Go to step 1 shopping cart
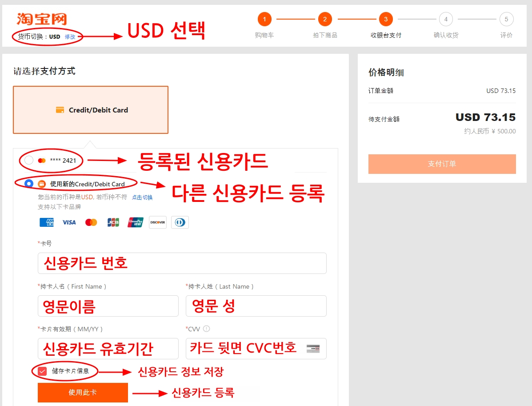 click(264, 19)
